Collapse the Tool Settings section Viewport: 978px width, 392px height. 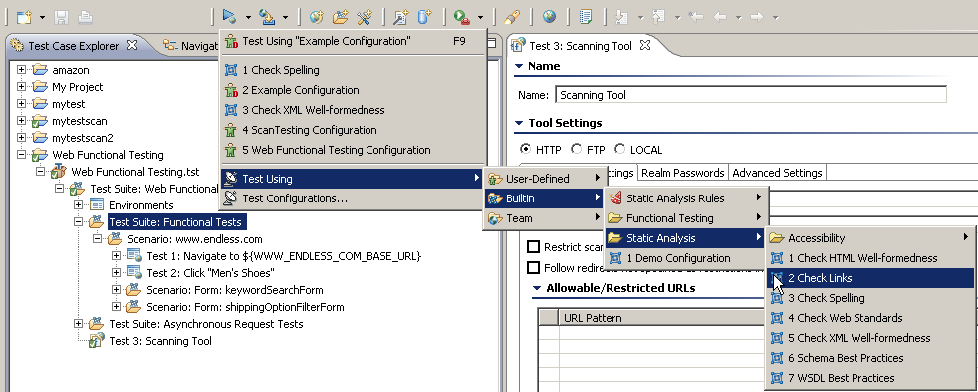(519, 123)
